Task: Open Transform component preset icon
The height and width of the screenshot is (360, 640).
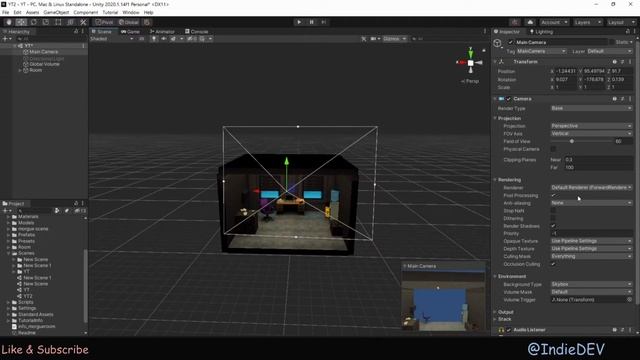Action: coord(622,62)
